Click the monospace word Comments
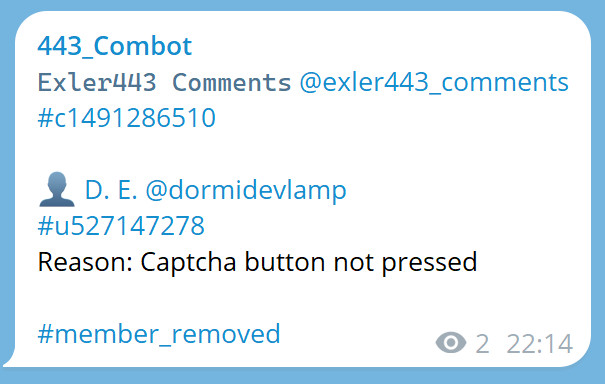 [x=232, y=82]
